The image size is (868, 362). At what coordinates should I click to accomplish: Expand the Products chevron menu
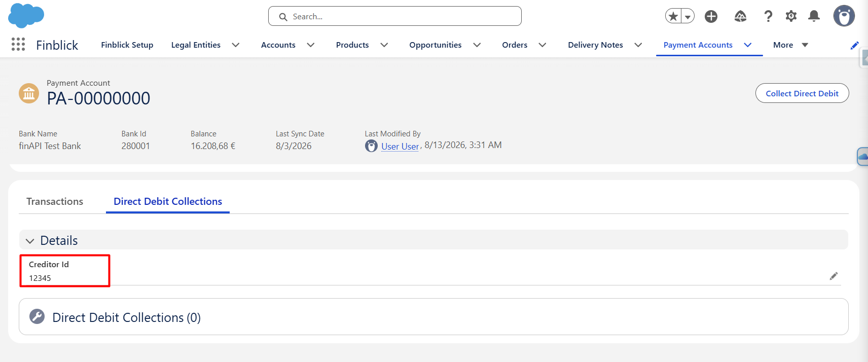click(x=384, y=45)
